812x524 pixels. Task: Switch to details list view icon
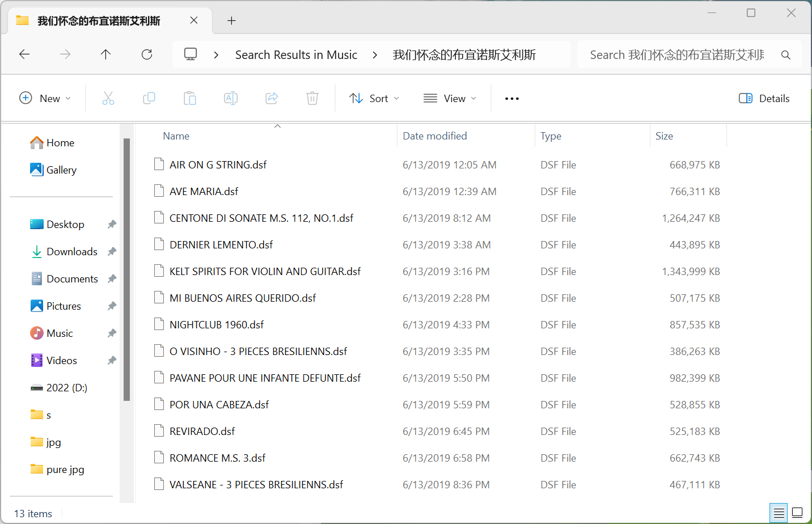tap(779, 513)
